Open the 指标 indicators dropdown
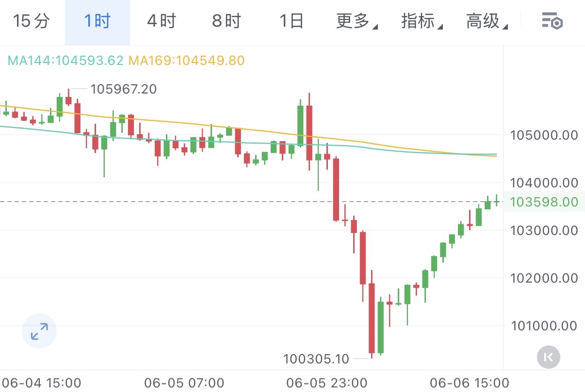 pyautogui.click(x=422, y=21)
